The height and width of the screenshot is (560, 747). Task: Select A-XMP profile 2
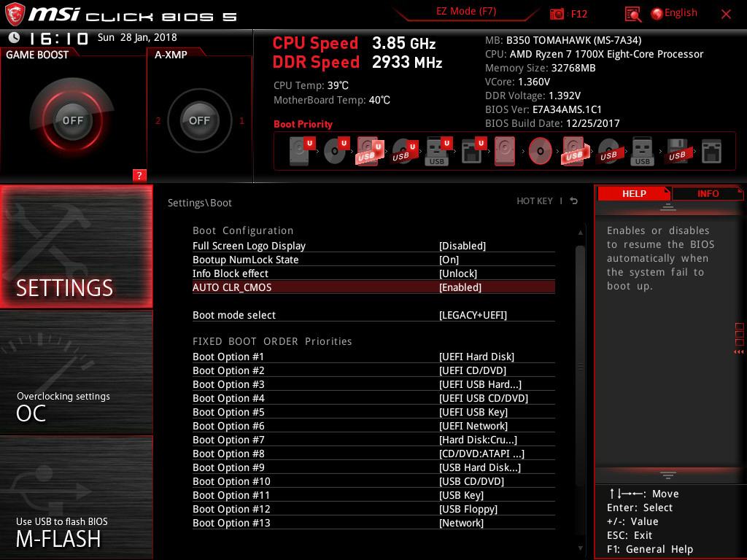point(158,120)
